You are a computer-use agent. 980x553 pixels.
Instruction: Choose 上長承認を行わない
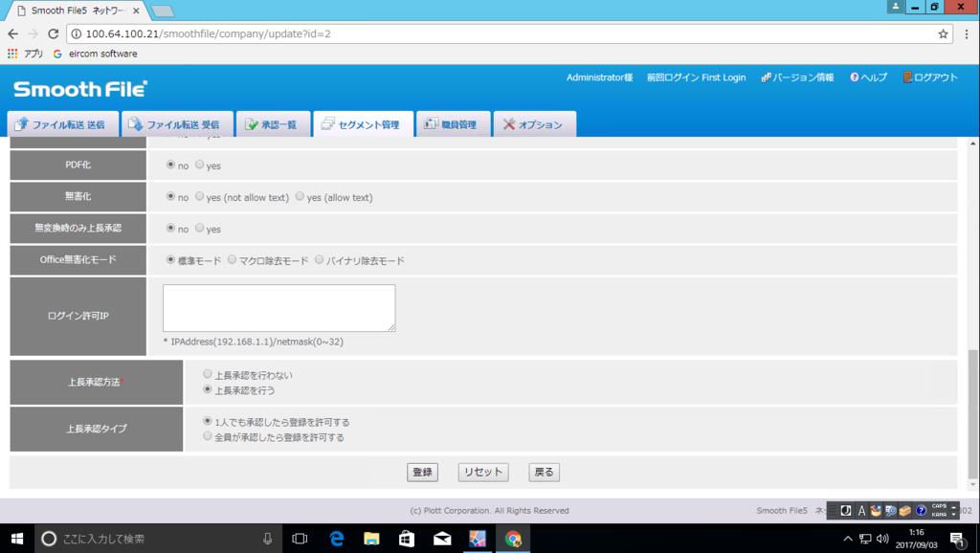point(208,374)
